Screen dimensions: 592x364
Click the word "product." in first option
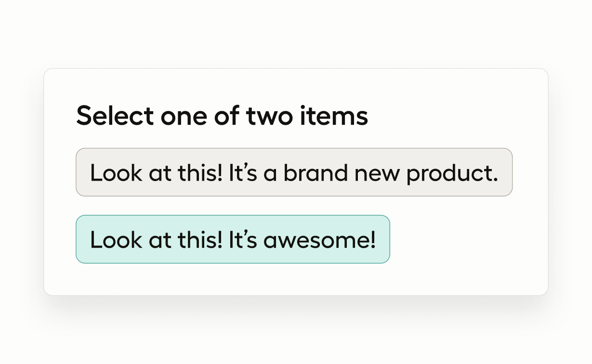click(452, 173)
